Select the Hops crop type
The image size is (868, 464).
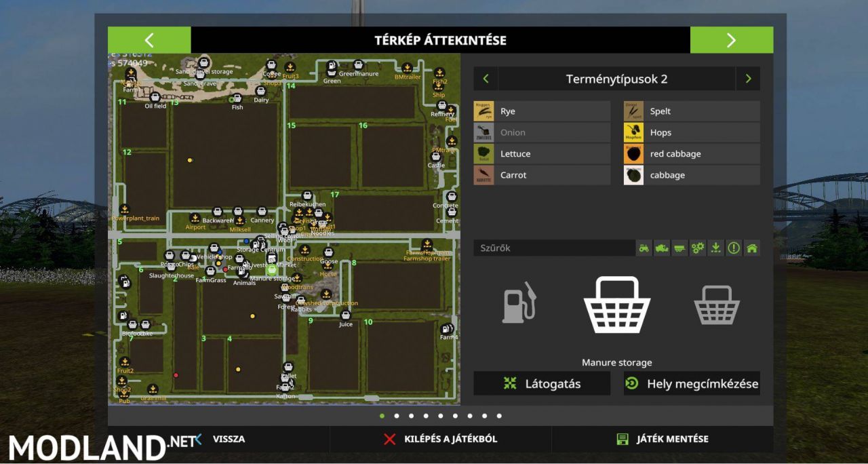pyautogui.click(x=692, y=132)
